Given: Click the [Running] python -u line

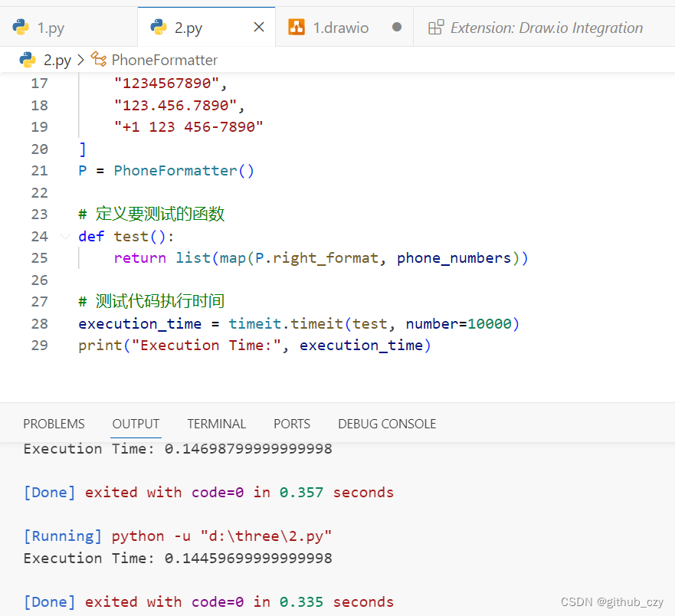Looking at the screenshot, I should (x=178, y=536).
